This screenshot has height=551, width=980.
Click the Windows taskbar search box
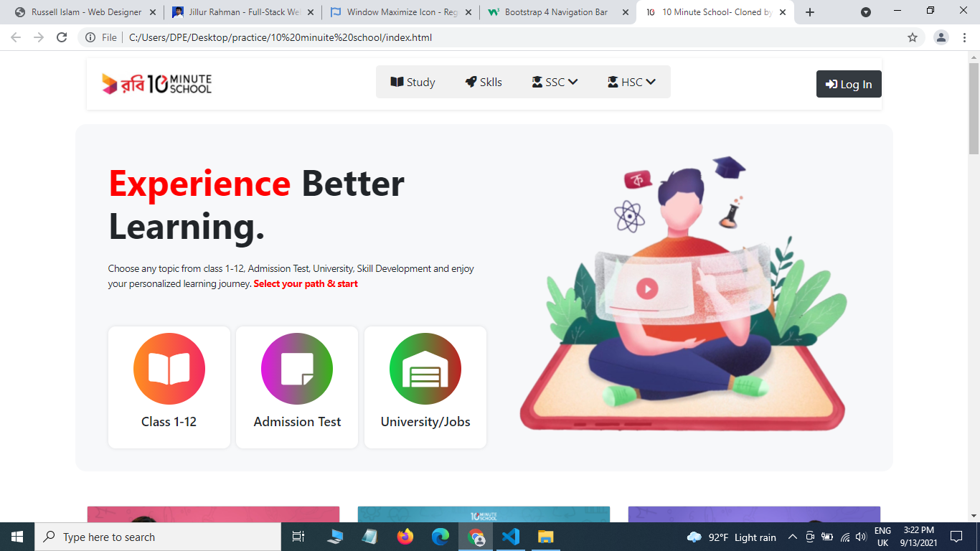tap(158, 537)
